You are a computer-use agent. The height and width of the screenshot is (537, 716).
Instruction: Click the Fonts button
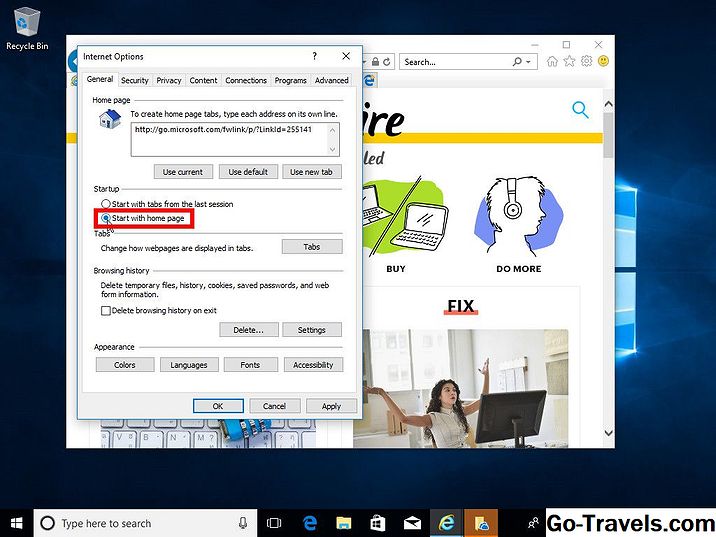250,365
